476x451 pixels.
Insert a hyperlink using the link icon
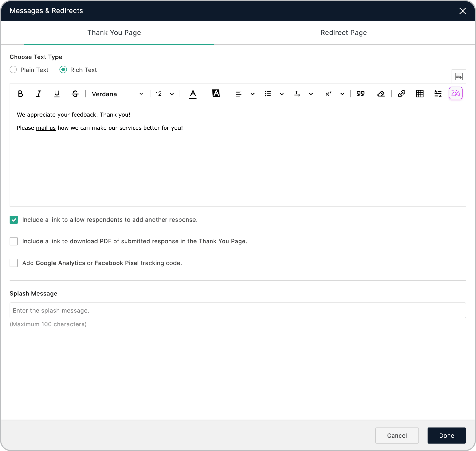pyautogui.click(x=401, y=94)
